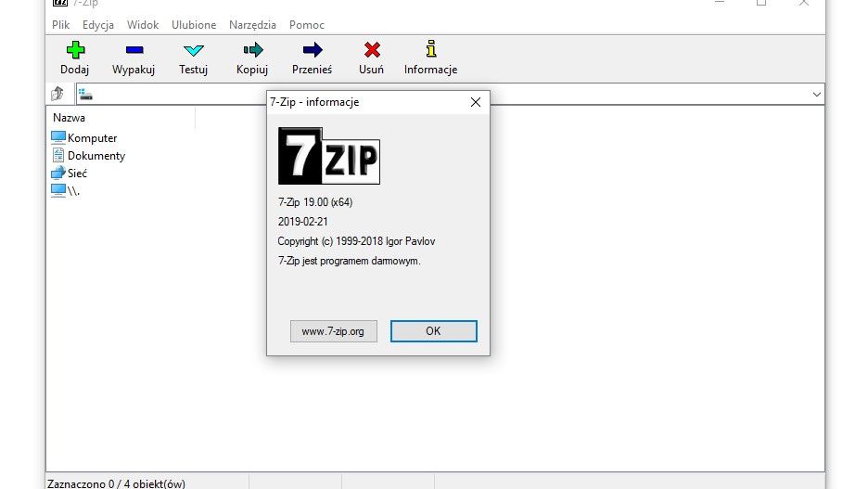The image size is (868, 489).
Task: Click the Dokumenty document icon
Action: pyautogui.click(x=58, y=155)
